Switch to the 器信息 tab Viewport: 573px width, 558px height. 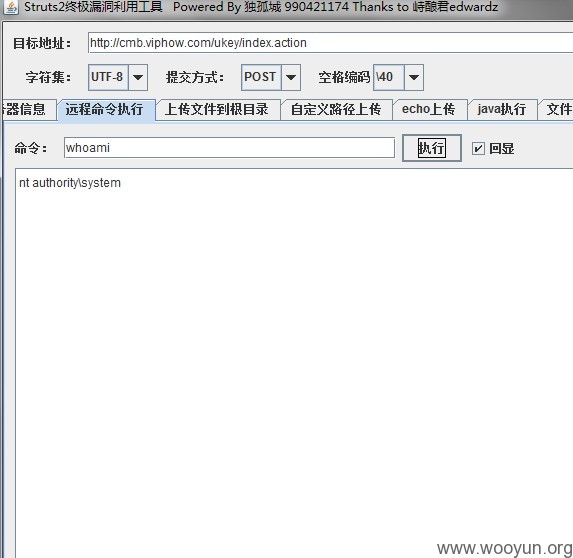pos(29,109)
